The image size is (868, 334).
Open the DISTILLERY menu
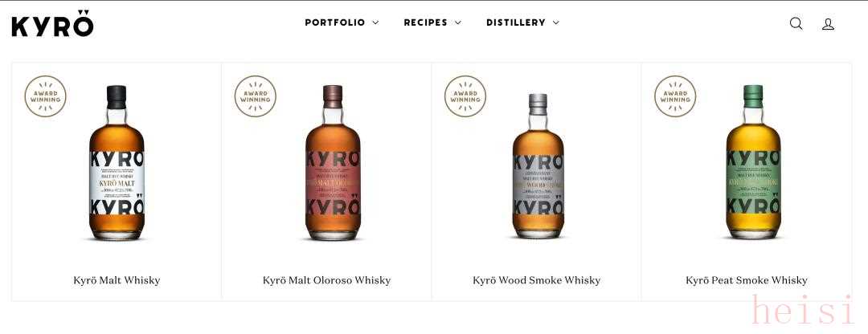tap(516, 22)
